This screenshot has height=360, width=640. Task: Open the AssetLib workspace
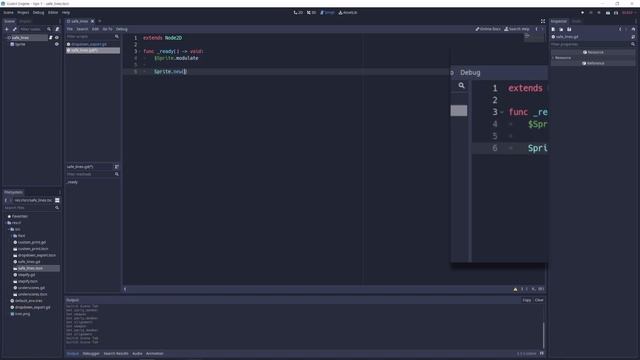[x=348, y=13]
